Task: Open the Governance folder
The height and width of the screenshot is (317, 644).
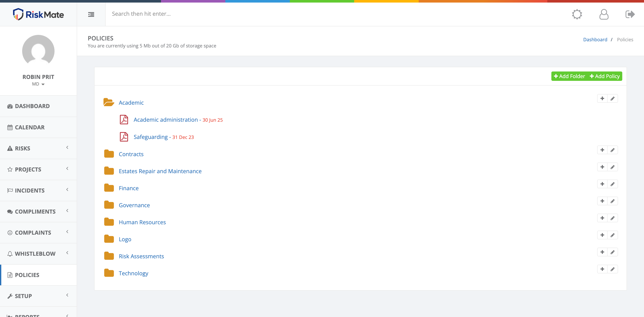Action: point(134,205)
